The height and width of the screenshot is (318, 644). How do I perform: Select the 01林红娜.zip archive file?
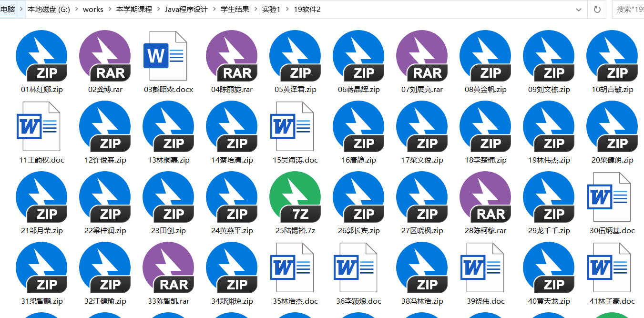point(41,56)
